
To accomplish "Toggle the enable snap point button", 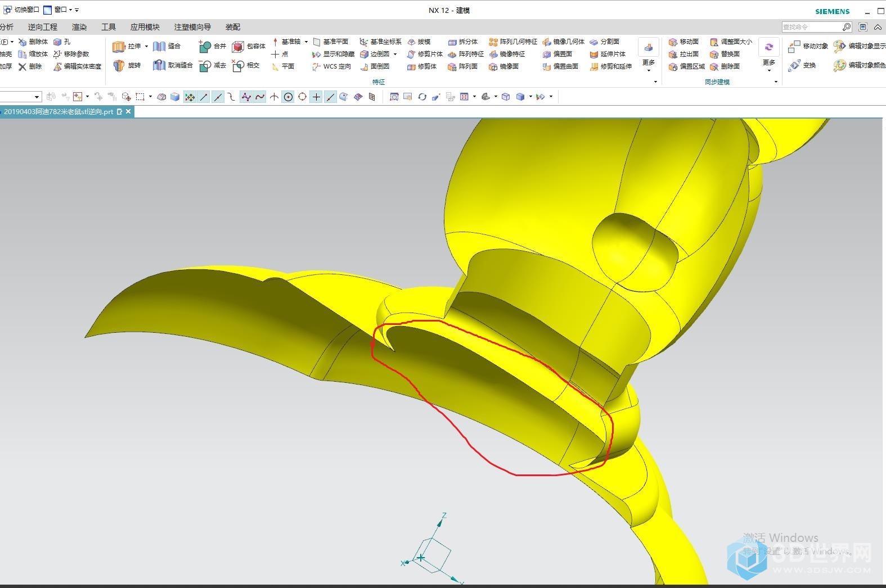I will [x=190, y=97].
